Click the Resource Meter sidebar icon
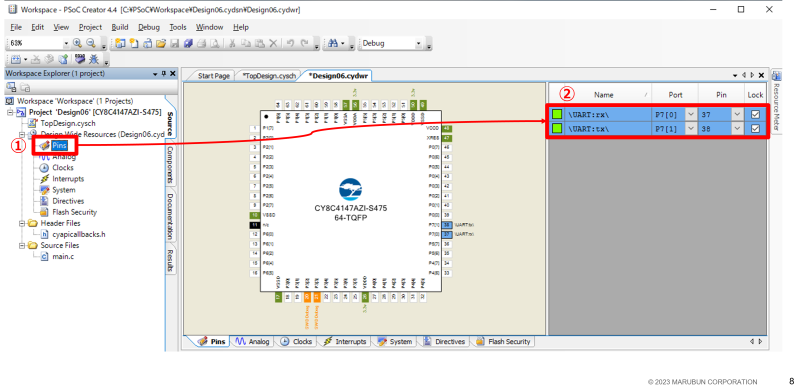This screenshot has height=392, width=800. 777,76
